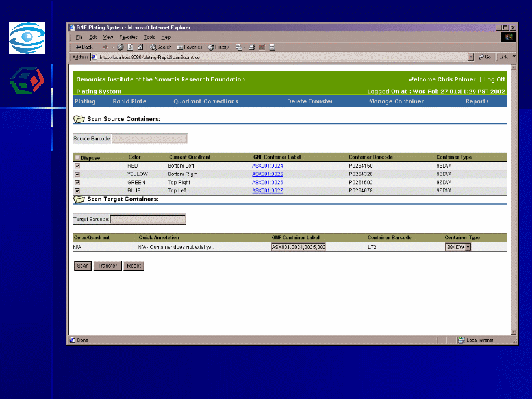Image resolution: width=532 pixels, height=399 pixels.
Task: Expand the Links toolbar chevron
Action: (514, 57)
